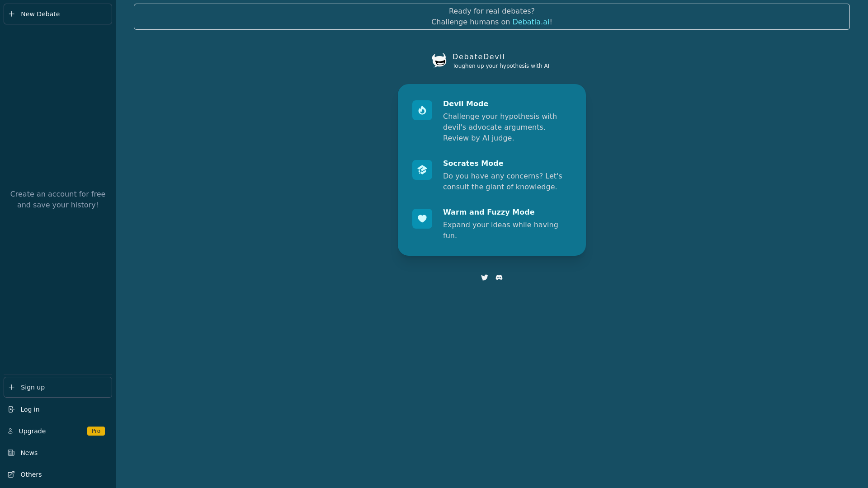Click the newspaper icon beside News
868x488 pixels.
click(x=11, y=453)
